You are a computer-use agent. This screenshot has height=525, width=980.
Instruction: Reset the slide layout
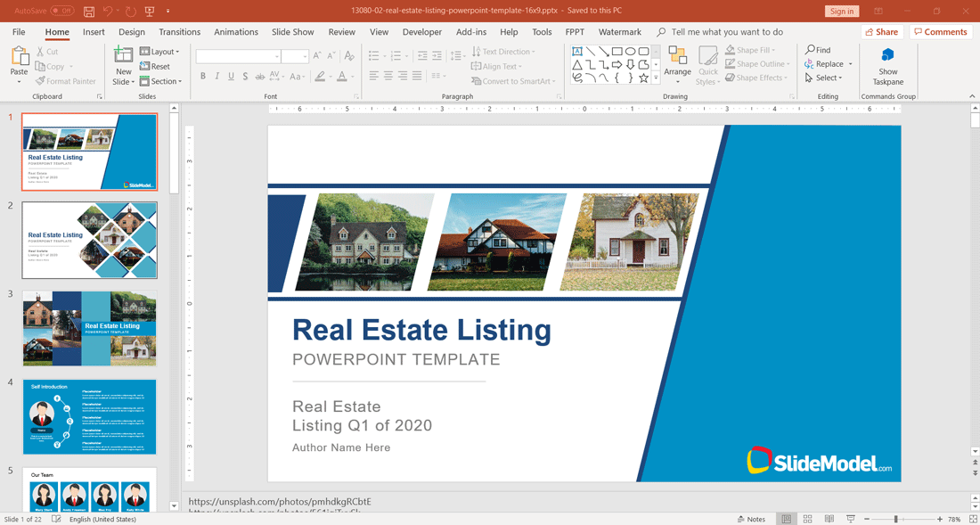tap(155, 66)
